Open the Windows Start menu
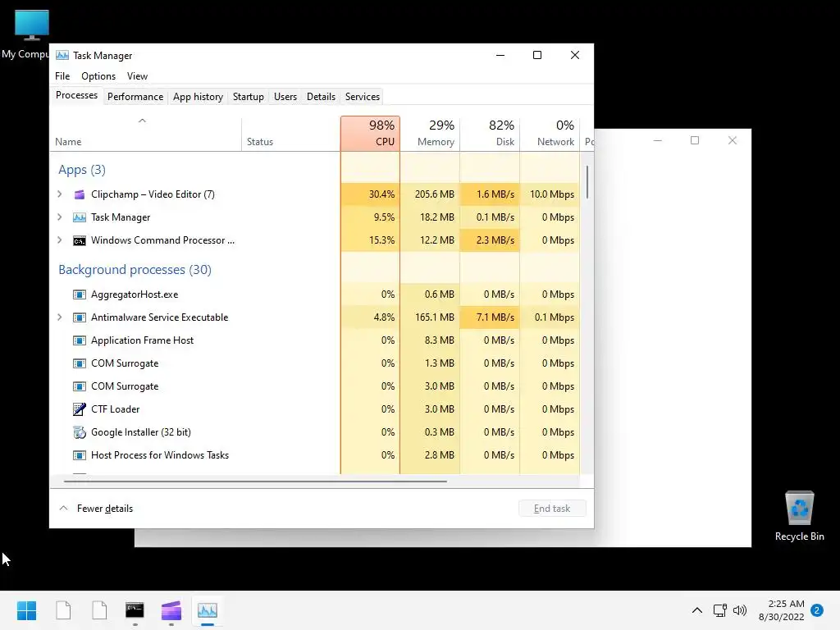Screen dimensions: 840x630 tap(26, 610)
